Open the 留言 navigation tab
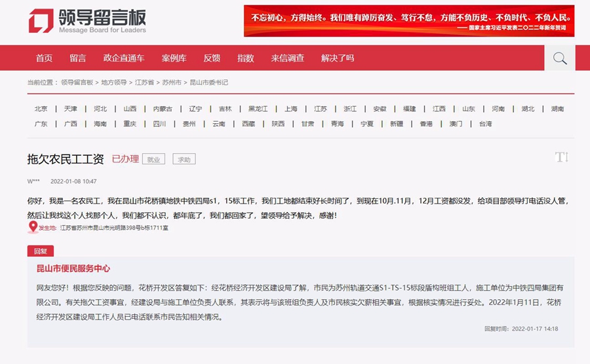 tap(78, 58)
